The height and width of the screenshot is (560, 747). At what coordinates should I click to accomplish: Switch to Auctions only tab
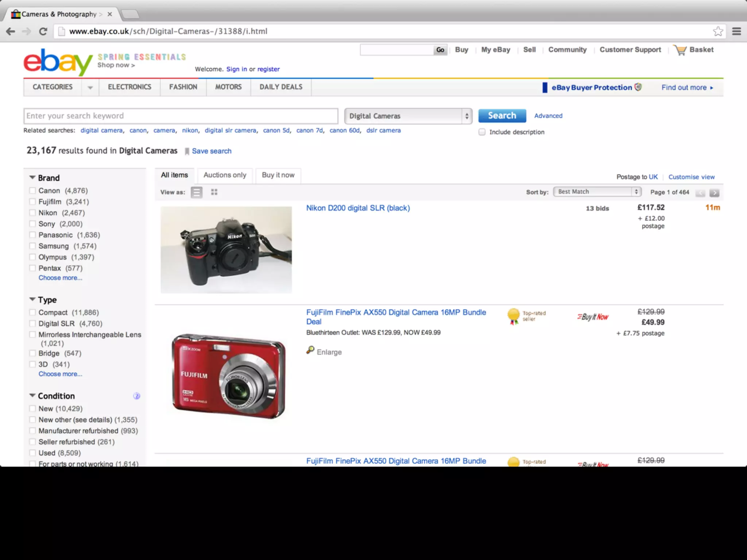pos(225,175)
